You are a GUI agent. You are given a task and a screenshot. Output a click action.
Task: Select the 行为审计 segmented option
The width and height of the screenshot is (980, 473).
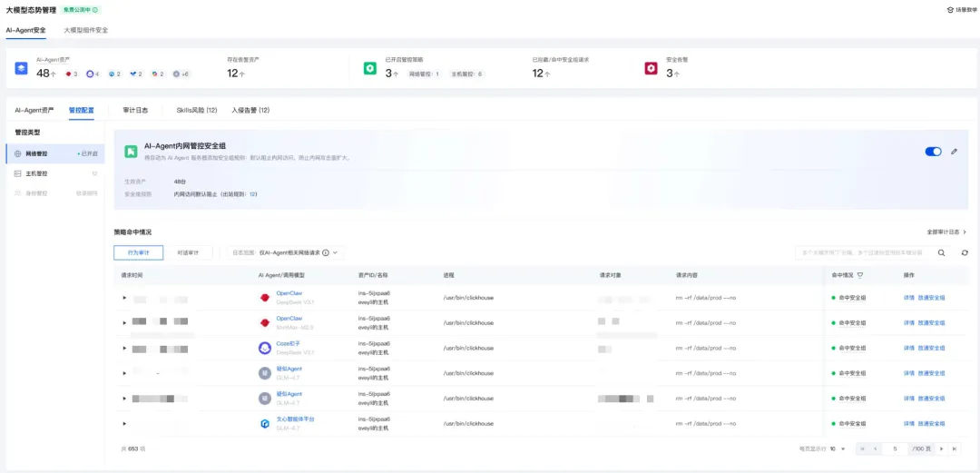point(139,252)
